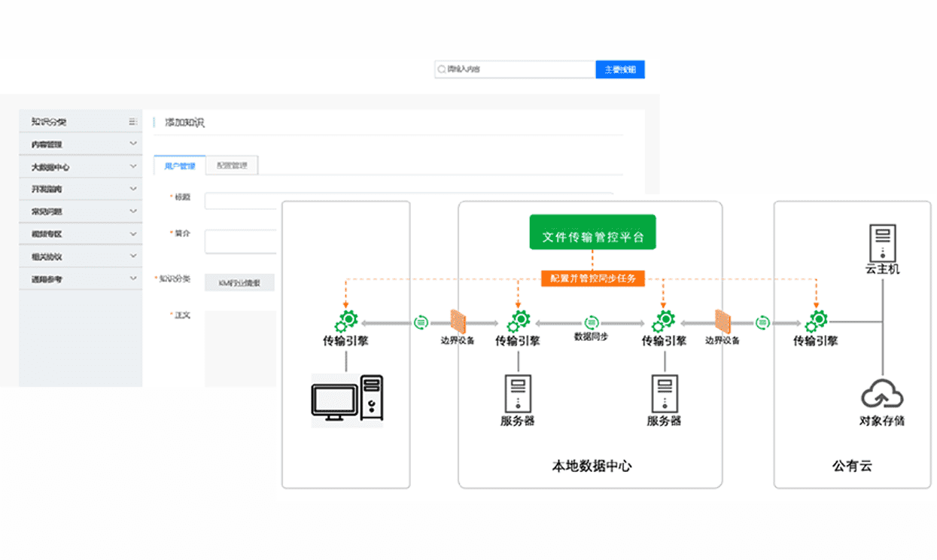Screen dimensions: 937x560
Task: Click the 数据同步 label
Action: (x=591, y=336)
